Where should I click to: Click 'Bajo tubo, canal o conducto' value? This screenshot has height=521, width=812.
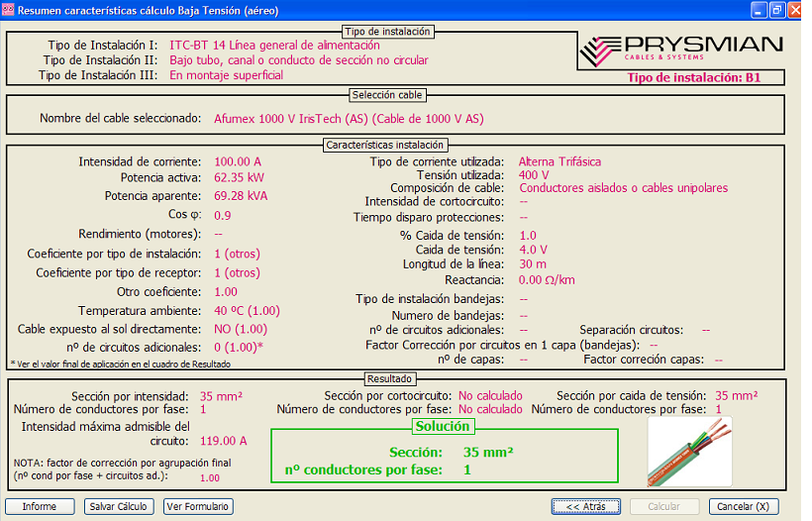pos(299,60)
